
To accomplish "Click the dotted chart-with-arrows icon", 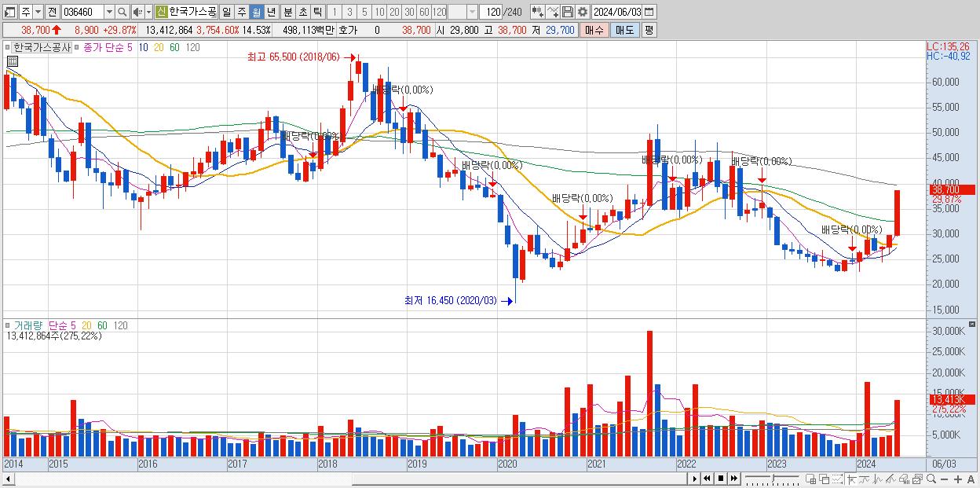I will point(837,479).
